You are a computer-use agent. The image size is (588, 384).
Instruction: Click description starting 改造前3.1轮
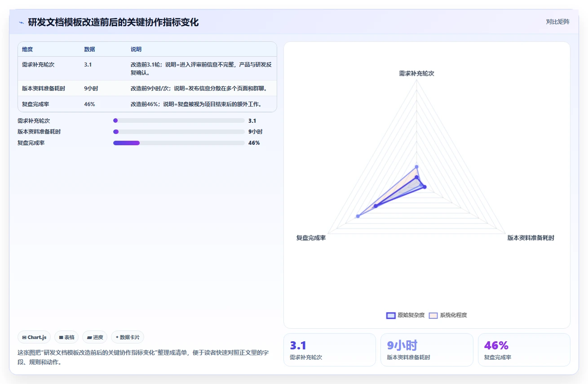(x=201, y=68)
